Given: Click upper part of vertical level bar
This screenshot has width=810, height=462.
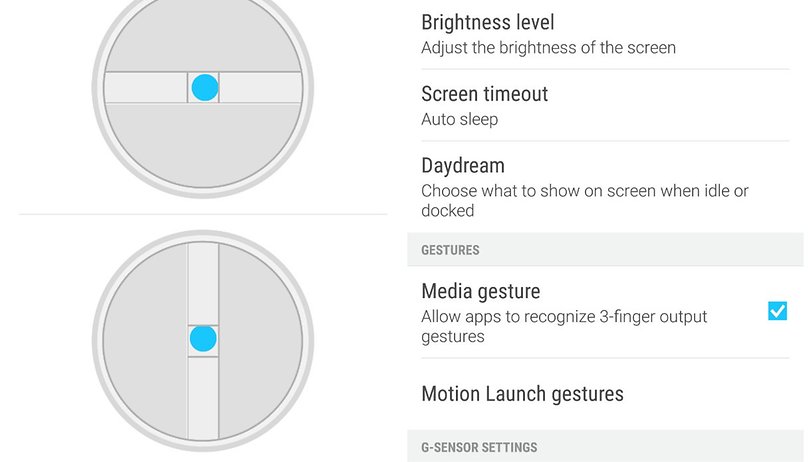Looking at the screenshot, I should coord(203,283).
